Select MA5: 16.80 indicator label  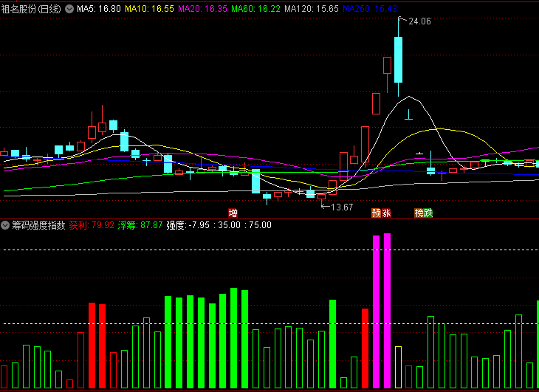click(99, 9)
